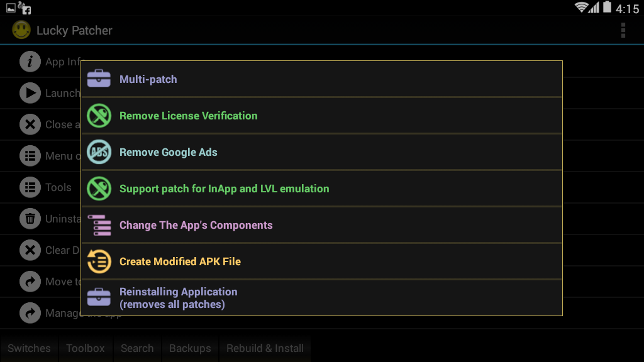Tap the Reinstalling Application briefcase icon
Image resolution: width=644 pixels, height=362 pixels.
point(99,297)
